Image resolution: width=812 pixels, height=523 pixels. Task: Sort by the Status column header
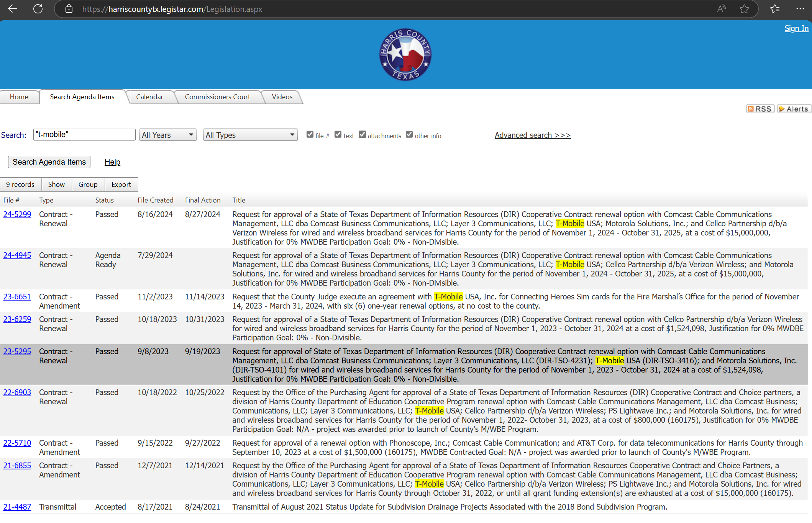[105, 200]
